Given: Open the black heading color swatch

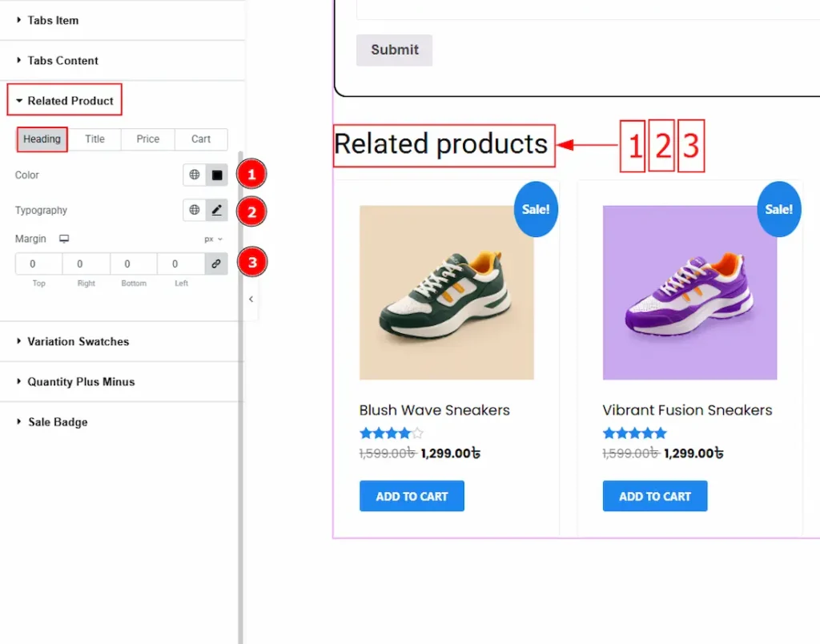Looking at the screenshot, I should (216, 175).
